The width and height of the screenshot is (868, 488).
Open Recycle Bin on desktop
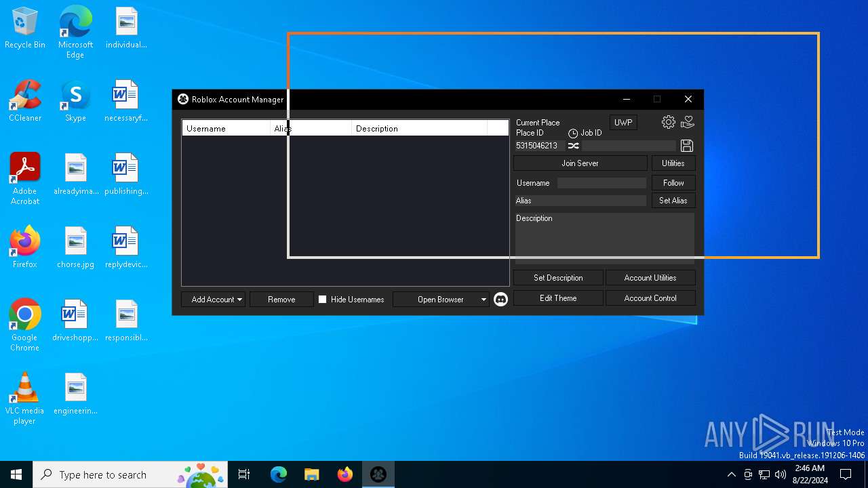coord(25,28)
